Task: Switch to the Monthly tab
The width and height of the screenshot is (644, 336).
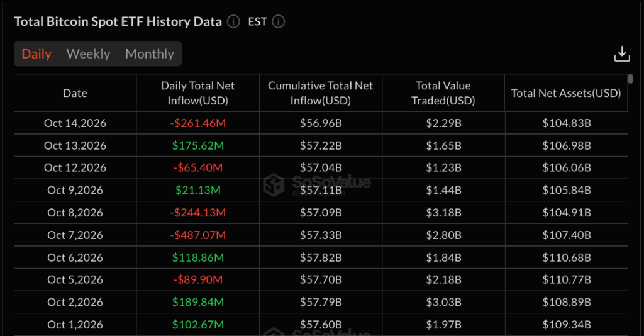Action: (150, 54)
